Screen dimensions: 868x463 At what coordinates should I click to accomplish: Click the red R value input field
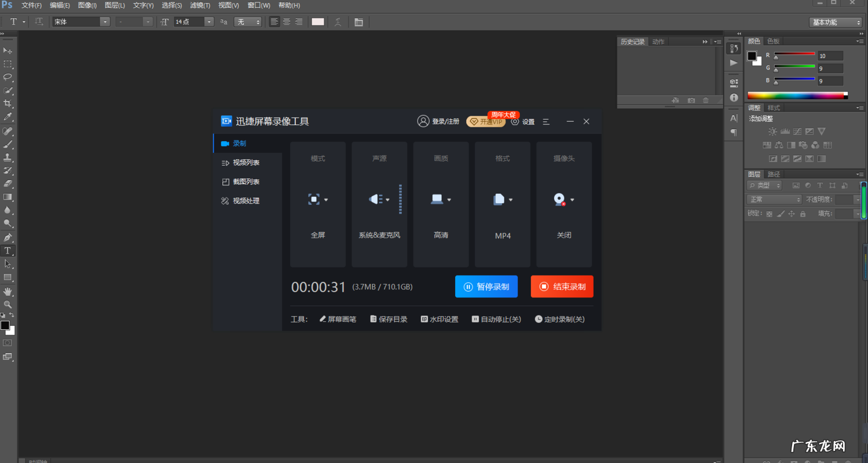pos(830,56)
